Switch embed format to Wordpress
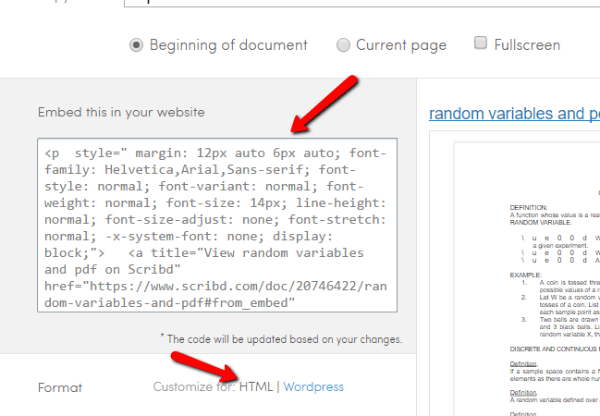This screenshot has width=600, height=416. 313,387
